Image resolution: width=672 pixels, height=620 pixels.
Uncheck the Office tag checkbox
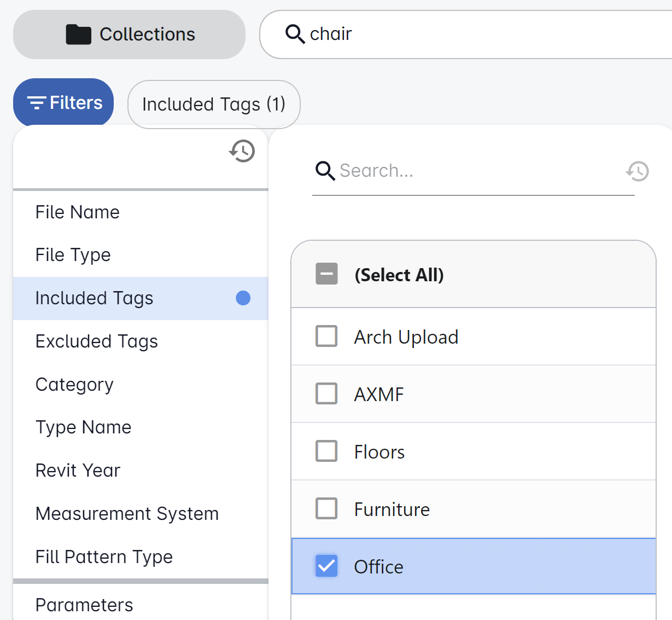(x=326, y=566)
